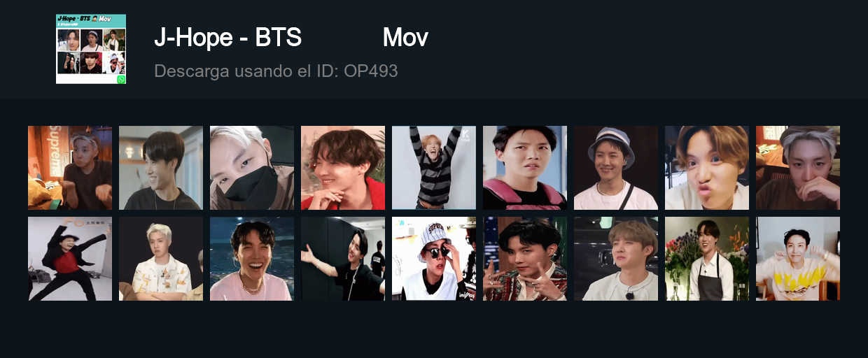868x358 pixels.
Task: Open sticker with yellow print sweater
Action: [x=798, y=259]
